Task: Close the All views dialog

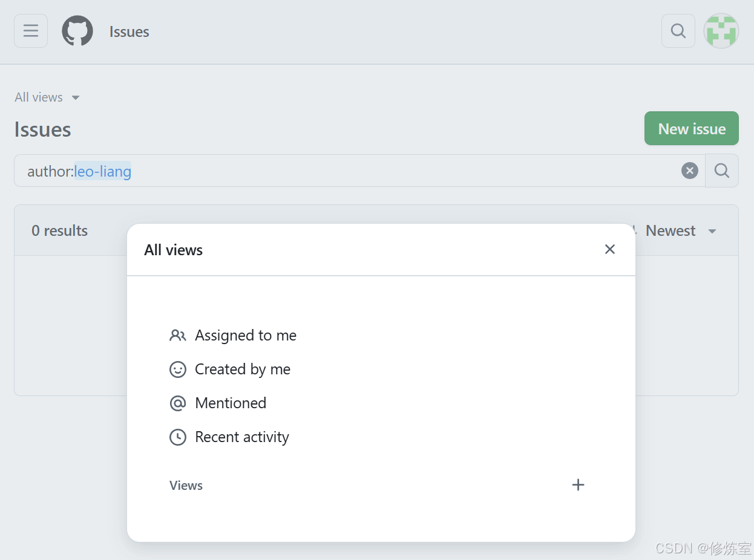Action: pos(610,250)
